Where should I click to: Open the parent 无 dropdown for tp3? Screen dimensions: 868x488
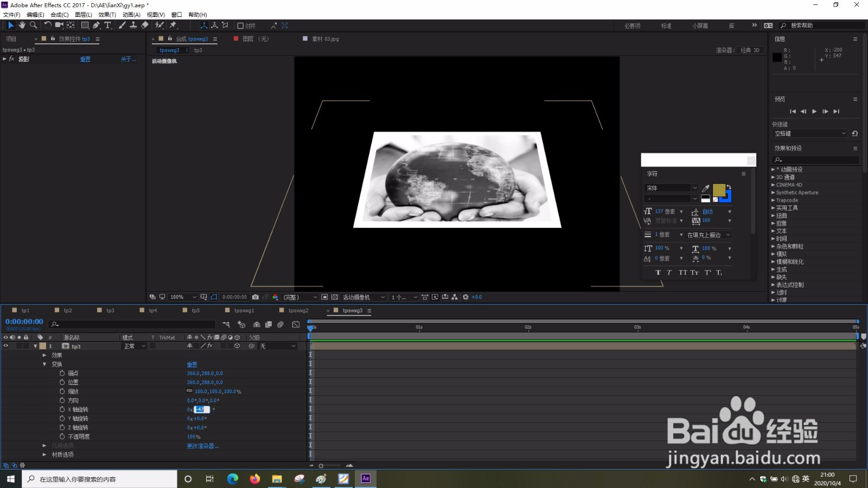tap(278, 346)
